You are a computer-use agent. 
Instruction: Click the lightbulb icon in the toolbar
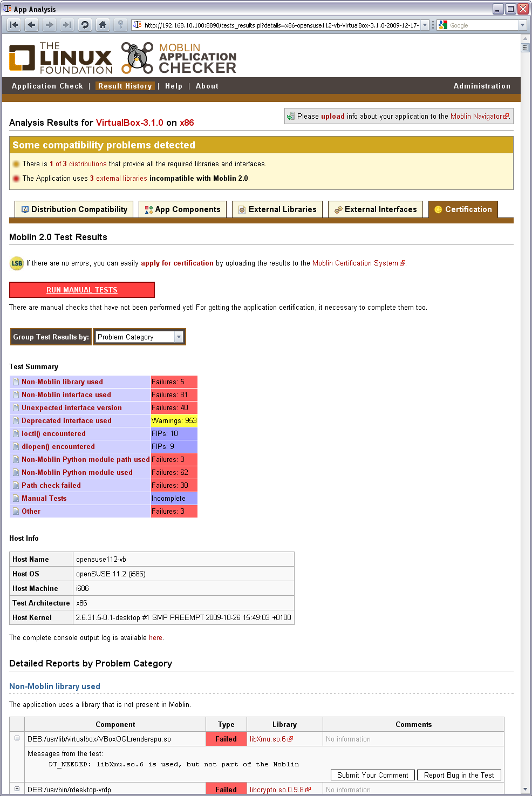120,25
